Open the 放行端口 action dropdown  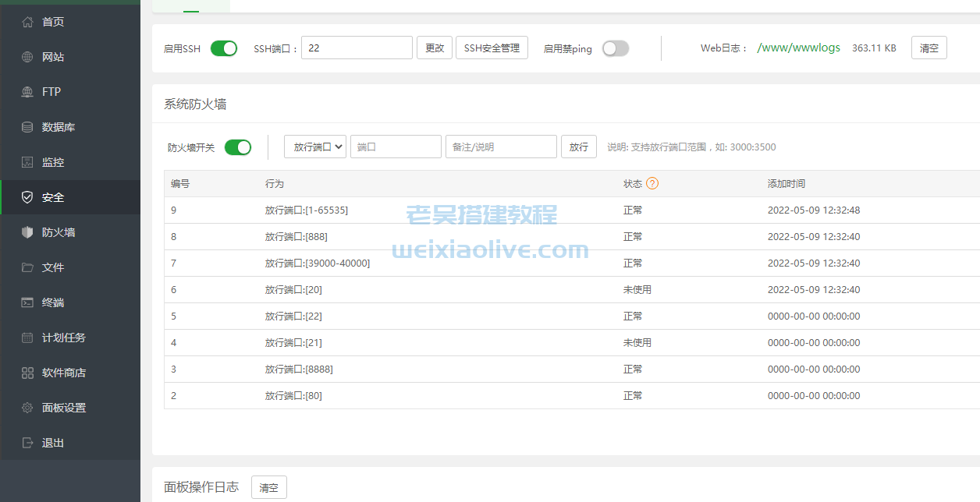pos(314,147)
